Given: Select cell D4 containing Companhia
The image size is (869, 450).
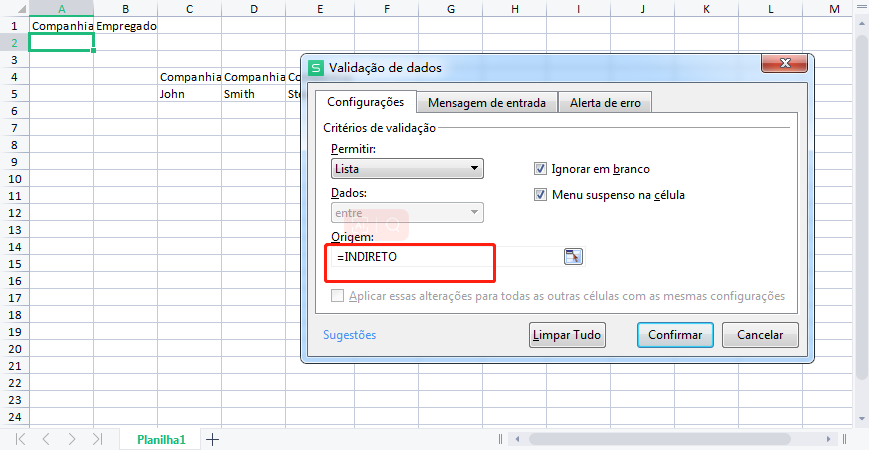Looking at the screenshot, I should tap(253, 76).
